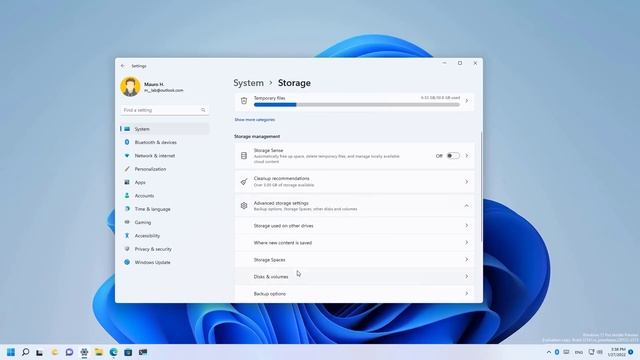Click the Advanced storage settings gear icon
Viewport: 640px width, 360px height.
coord(244,206)
